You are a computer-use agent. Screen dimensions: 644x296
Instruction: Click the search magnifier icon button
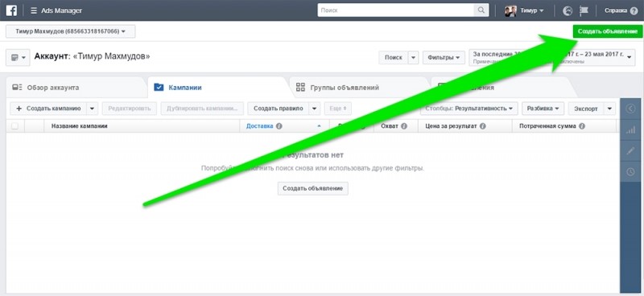(x=481, y=10)
